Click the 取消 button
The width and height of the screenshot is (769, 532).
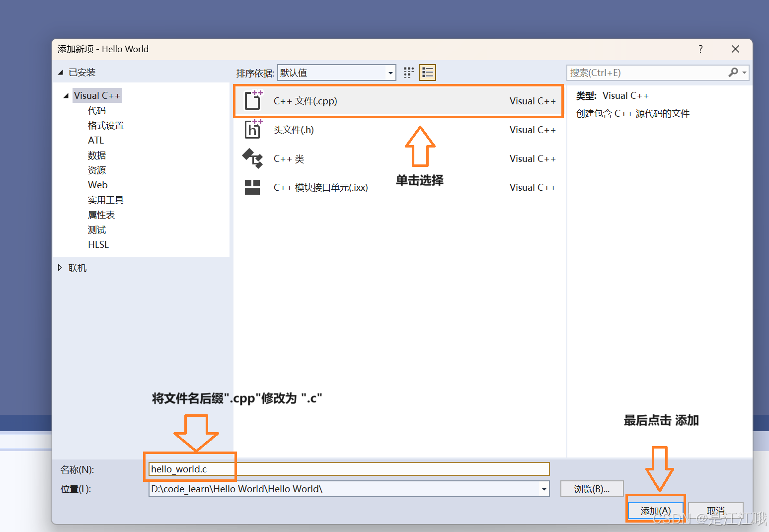point(716,511)
